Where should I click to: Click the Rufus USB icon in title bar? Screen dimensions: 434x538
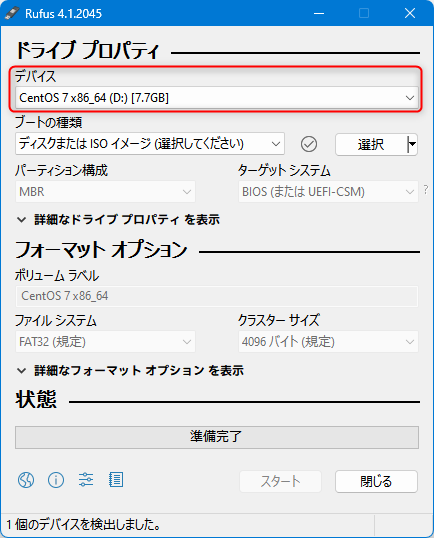[x=12, y=13]
